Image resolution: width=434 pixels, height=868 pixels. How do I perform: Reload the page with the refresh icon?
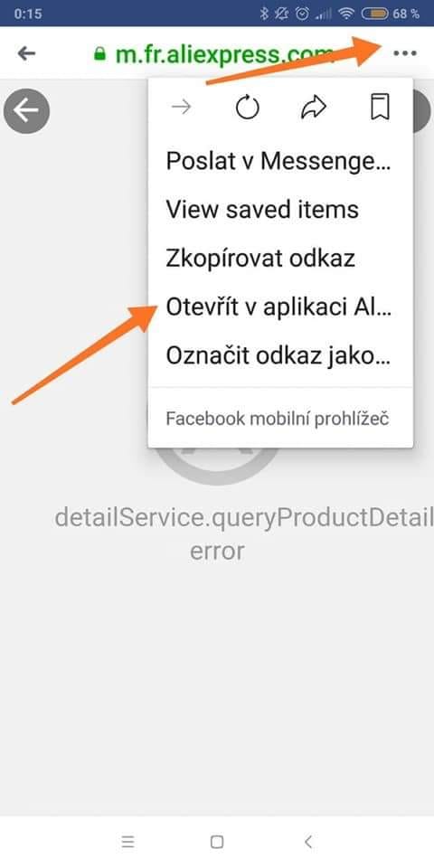(x=248, y=108)
